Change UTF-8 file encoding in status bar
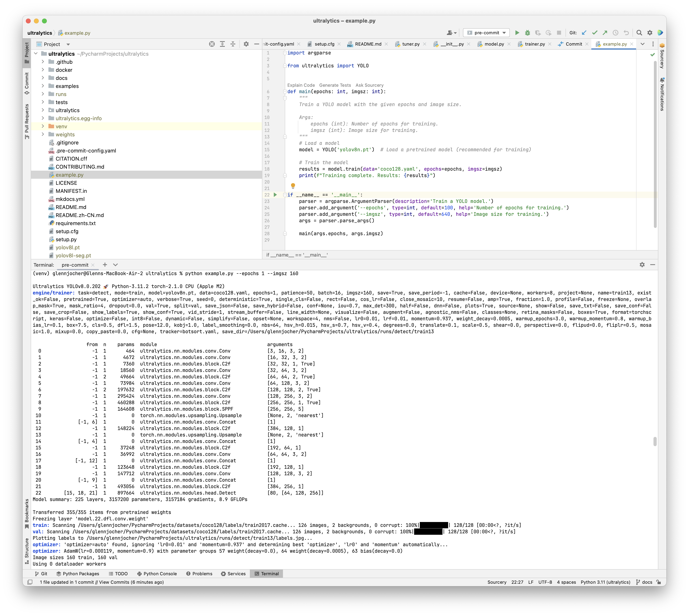Viewport: 689px width, 616px height. click(545, 582)
